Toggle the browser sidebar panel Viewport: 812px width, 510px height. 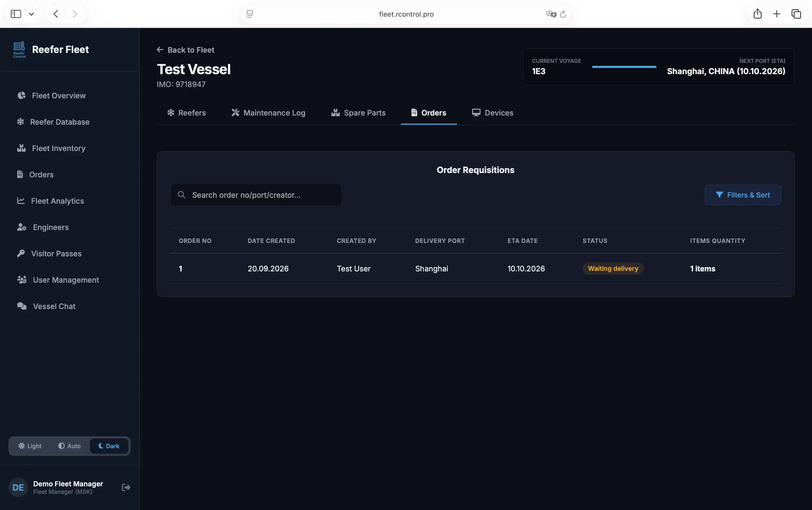pyautogui.click(x=16, y=14)
